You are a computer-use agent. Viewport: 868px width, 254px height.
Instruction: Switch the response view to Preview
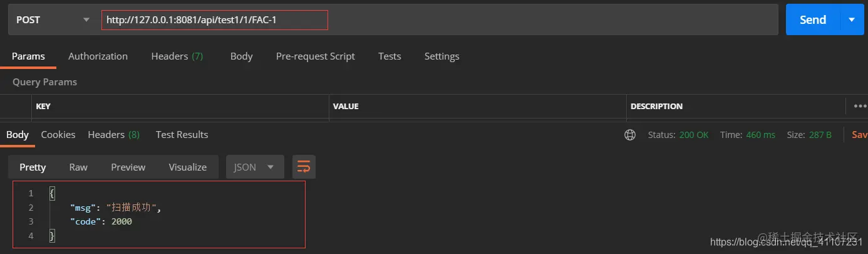click(x=128, y=167)
